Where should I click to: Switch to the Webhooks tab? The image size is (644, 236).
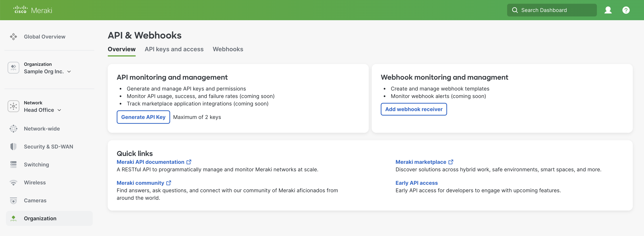(x=228, y=49)
